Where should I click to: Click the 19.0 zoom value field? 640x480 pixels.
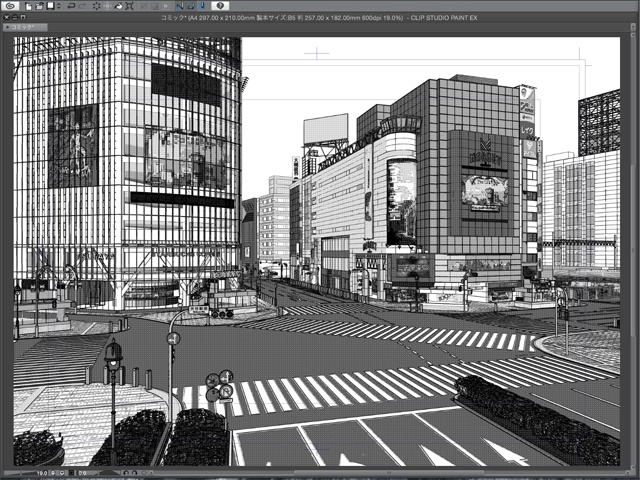[42, 473]
